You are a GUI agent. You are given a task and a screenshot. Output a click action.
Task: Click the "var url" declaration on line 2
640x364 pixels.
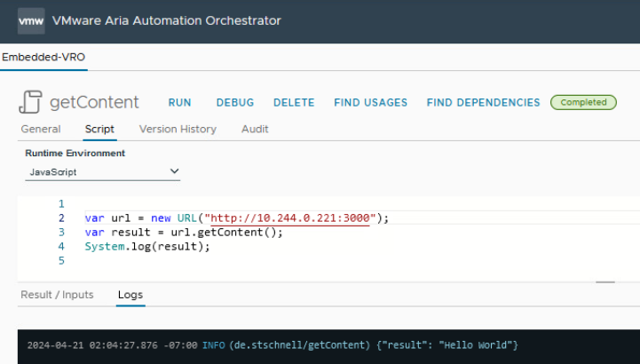point(107,218)
